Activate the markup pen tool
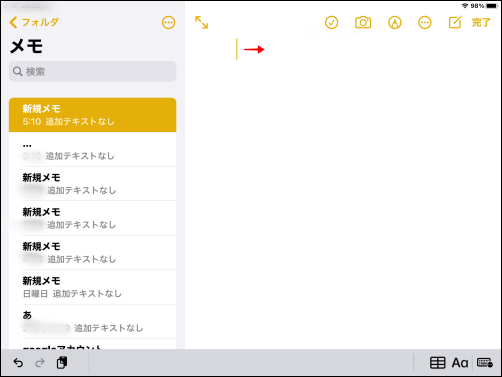This screenshot has height=377, width=502. (x=395, y=22)
